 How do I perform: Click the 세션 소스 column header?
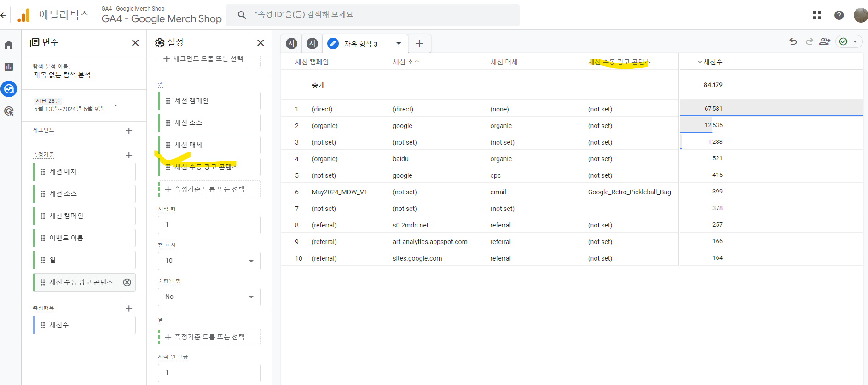(406, 62)
